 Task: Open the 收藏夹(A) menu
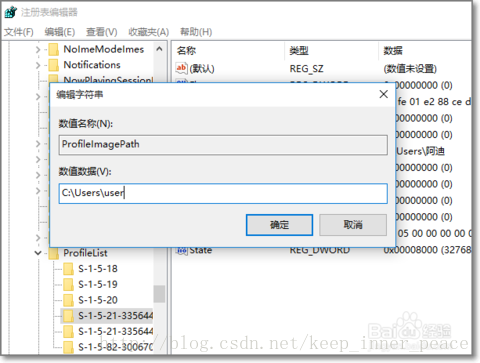[x=149, y=32]
